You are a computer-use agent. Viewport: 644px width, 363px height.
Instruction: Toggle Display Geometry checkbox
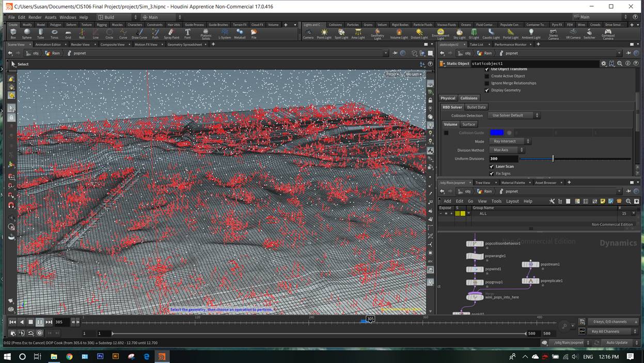click(x=486, y=90)
